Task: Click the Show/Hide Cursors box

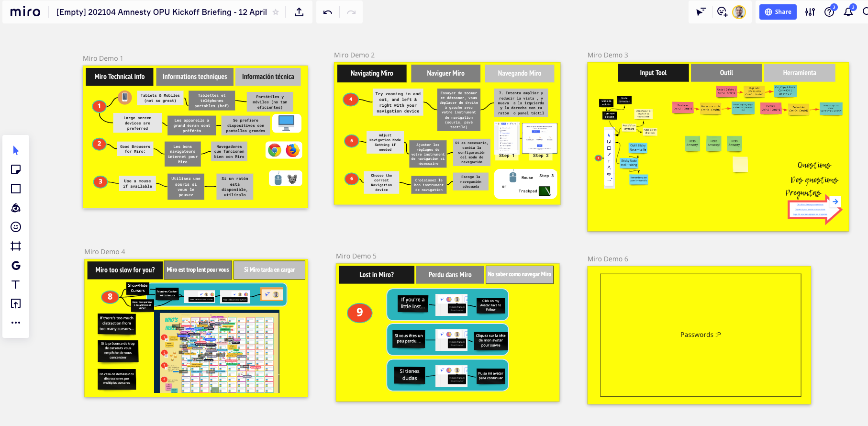Action: [x=138, y=288]
